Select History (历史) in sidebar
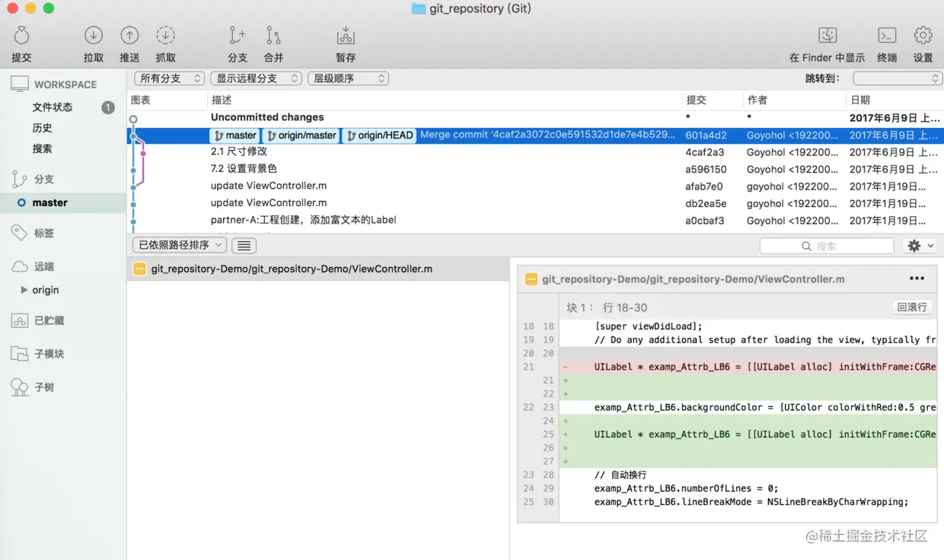This screenshot has width=944, height=560. coord(43,128)
